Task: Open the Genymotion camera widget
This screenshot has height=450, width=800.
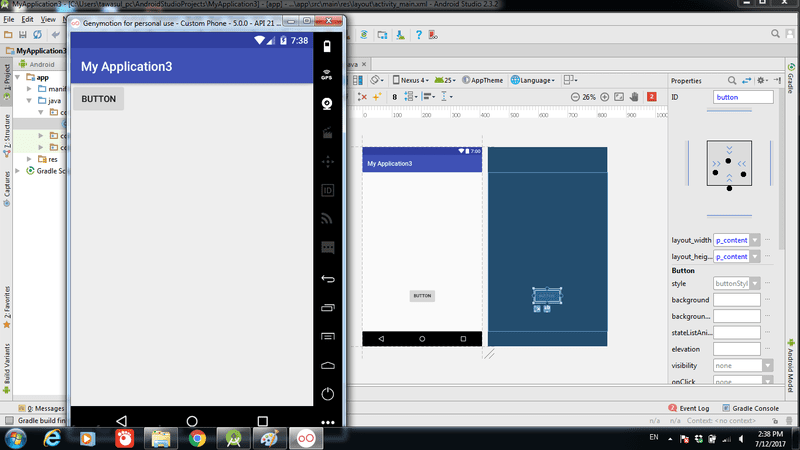Action: 327,103
